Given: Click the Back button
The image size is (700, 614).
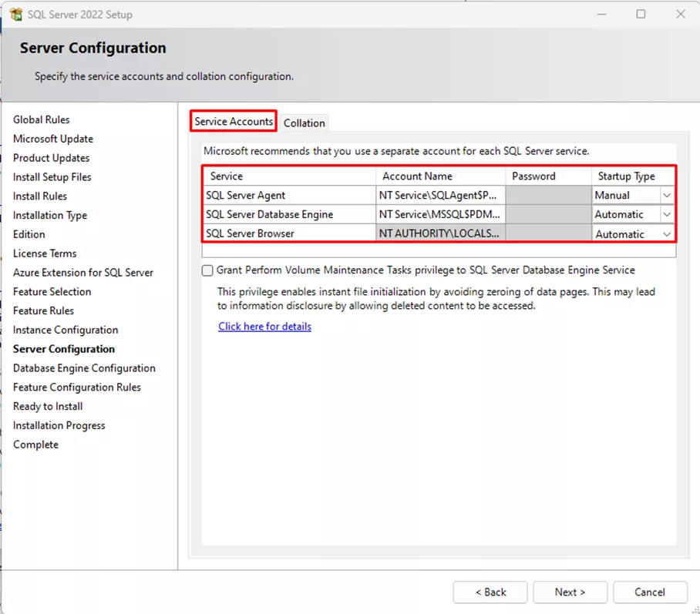Looking at the screenshot, I should tap(490, 592).
